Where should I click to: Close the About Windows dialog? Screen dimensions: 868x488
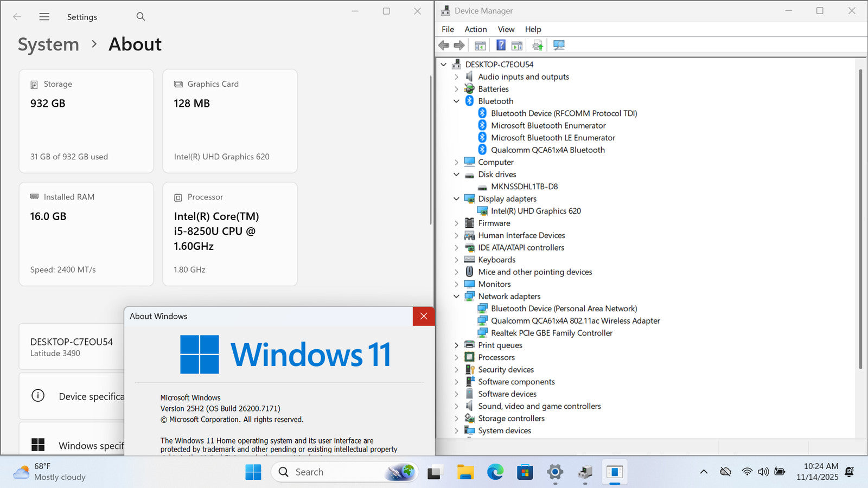[424, 316]
